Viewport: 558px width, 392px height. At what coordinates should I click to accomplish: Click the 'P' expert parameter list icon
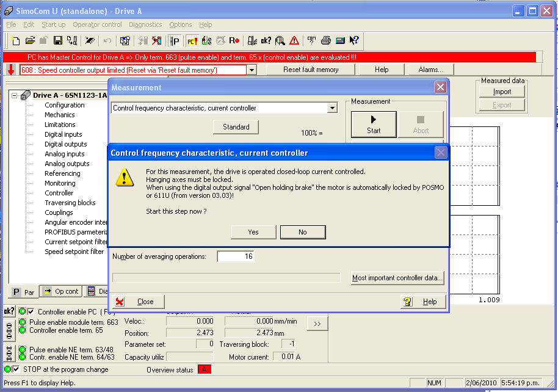pos(175,40)
